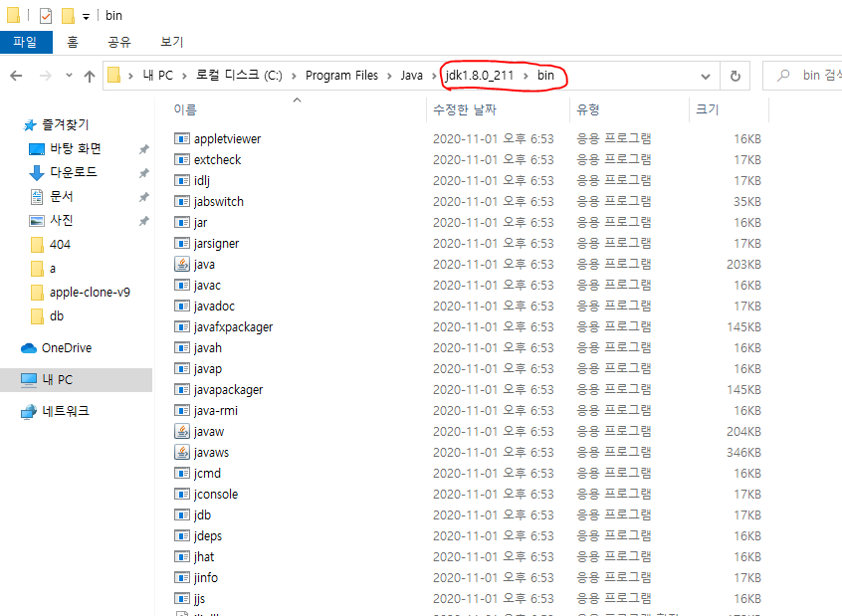This screenshot has height=616, width=842.
Task: Select the jdb application icon
Action: (182, 515)
